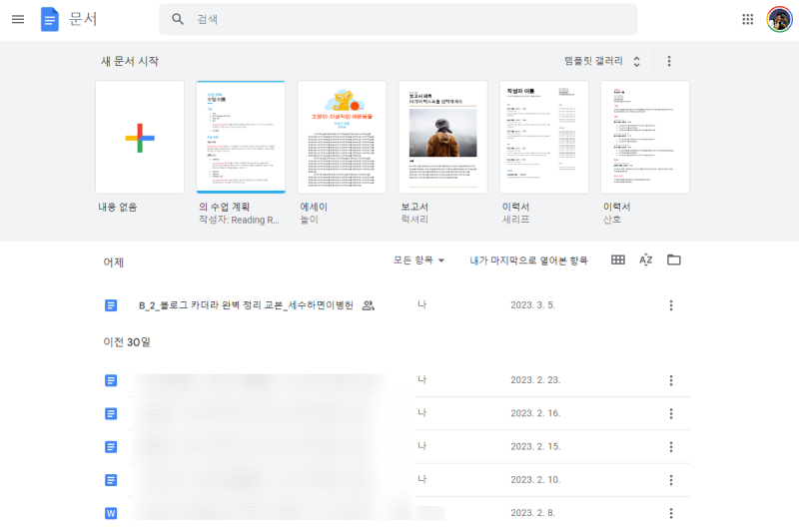Image resolution: width=799 pixels, height=532 pixels.
Task: Open more options for 2023. 3. 5. document
Action: pos(671,305)
